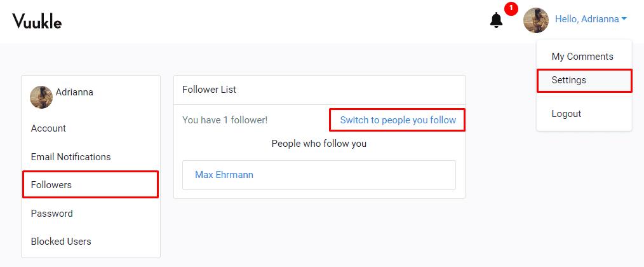644x267 pixels.
Task: Open follower Max Ehrmann's profile link
Action: [x=224, y=175]
